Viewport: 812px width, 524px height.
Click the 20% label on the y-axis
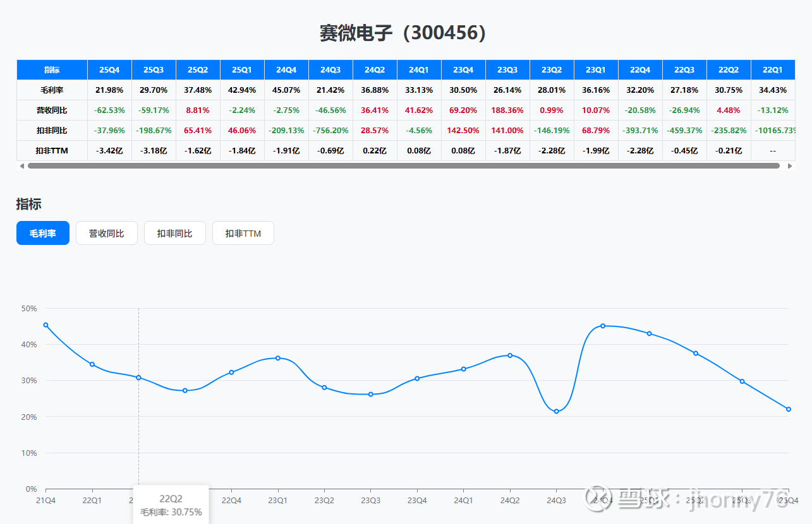[x=30, y=417]
